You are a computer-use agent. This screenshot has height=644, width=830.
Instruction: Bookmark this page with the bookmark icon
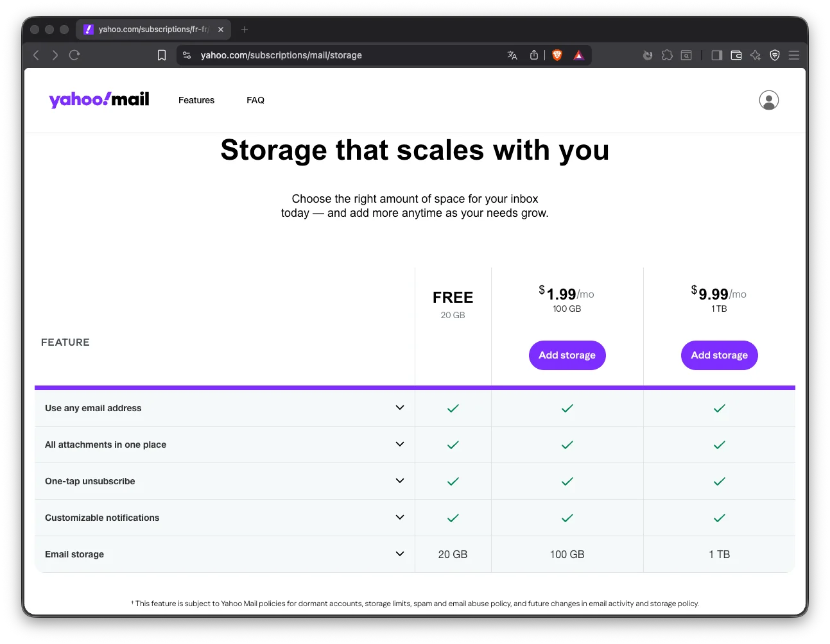(x=162, y=55)
